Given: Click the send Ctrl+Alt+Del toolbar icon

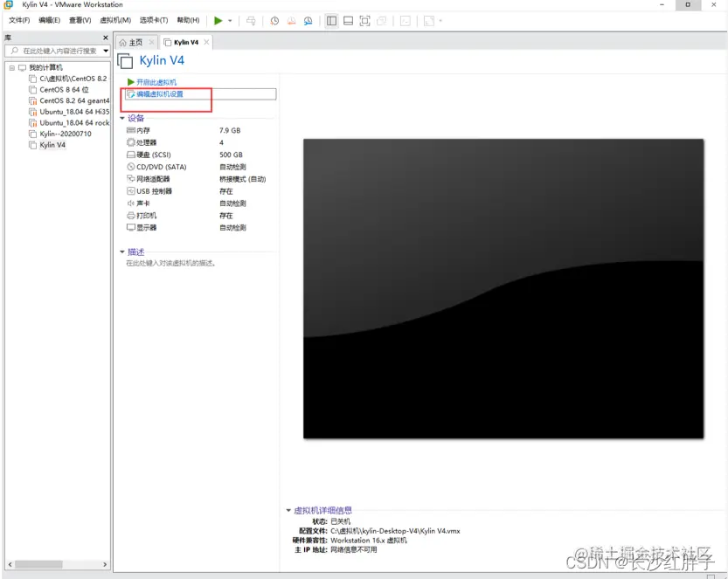Looking at the screenshot, I should click(x=251, y=21).
